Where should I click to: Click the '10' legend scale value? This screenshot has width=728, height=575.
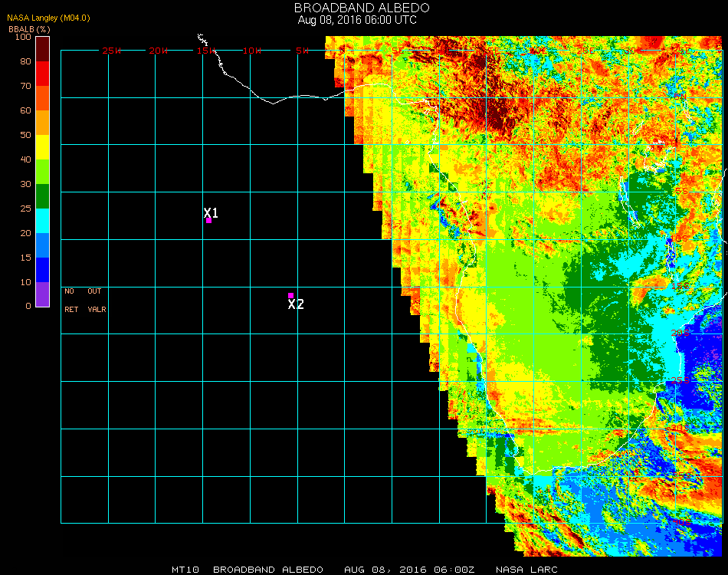tap(25, 282)
